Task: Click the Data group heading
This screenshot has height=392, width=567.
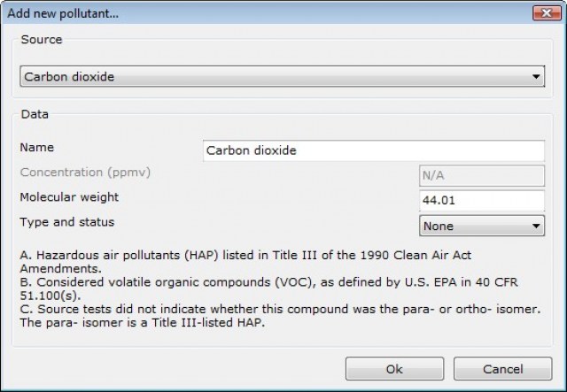Action: coord(35,114)
